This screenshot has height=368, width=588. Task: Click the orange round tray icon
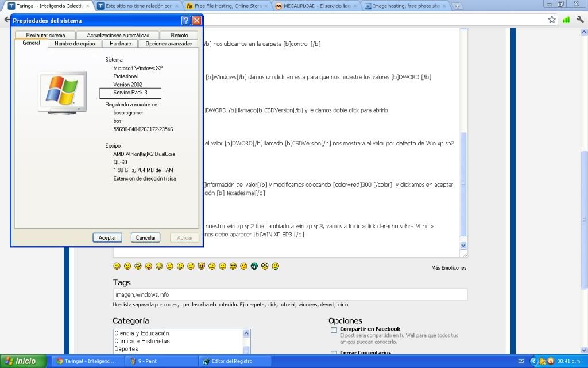click(551, 361)
